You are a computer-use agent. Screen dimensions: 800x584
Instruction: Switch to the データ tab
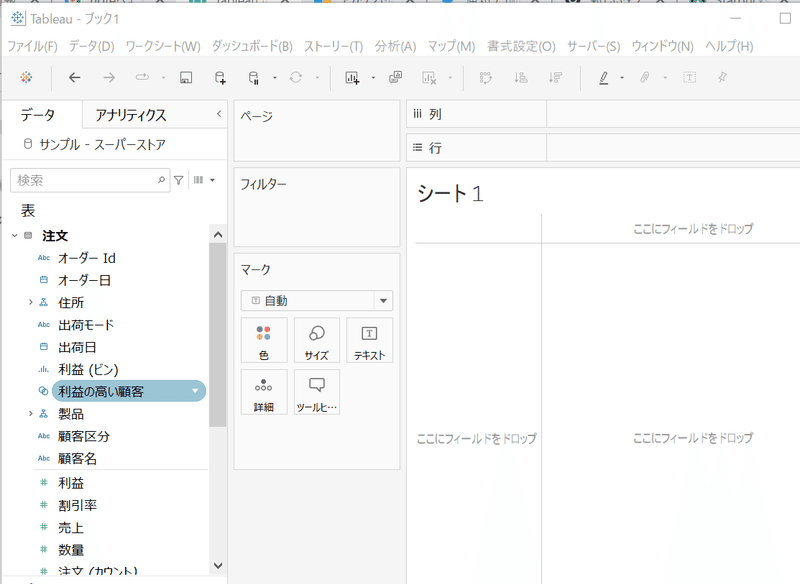click(x=38, y=115)
